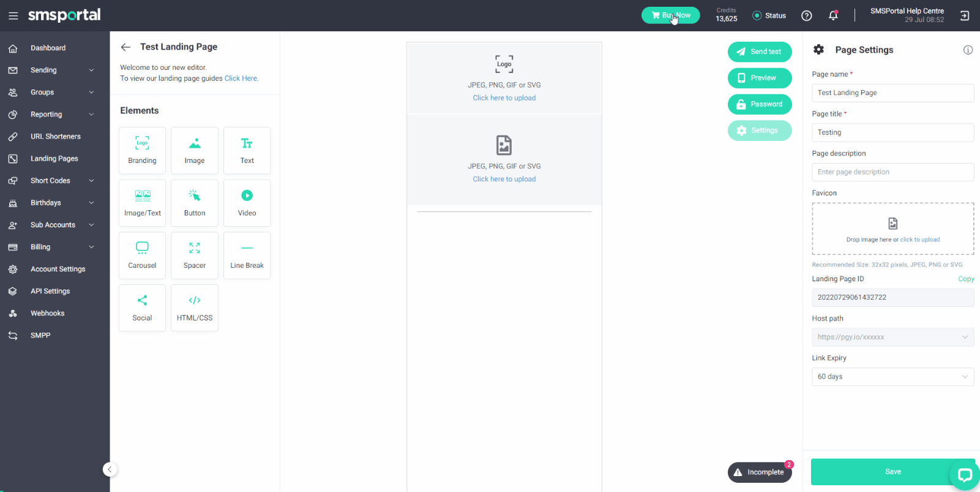Open the help question mark icon

pyautogui.click(x=807, y=16)
